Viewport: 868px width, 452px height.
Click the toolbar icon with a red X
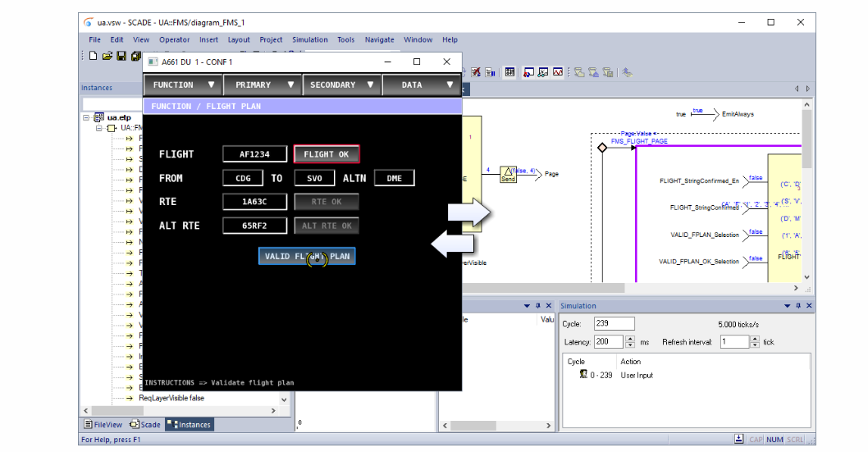point(476,72)
